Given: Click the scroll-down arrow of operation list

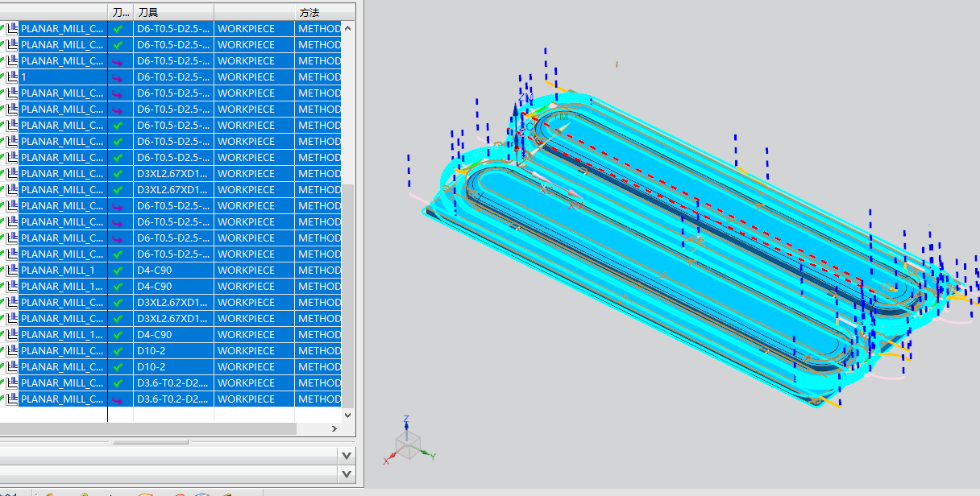Looking at the screenshot, I should tap(348, 415).
